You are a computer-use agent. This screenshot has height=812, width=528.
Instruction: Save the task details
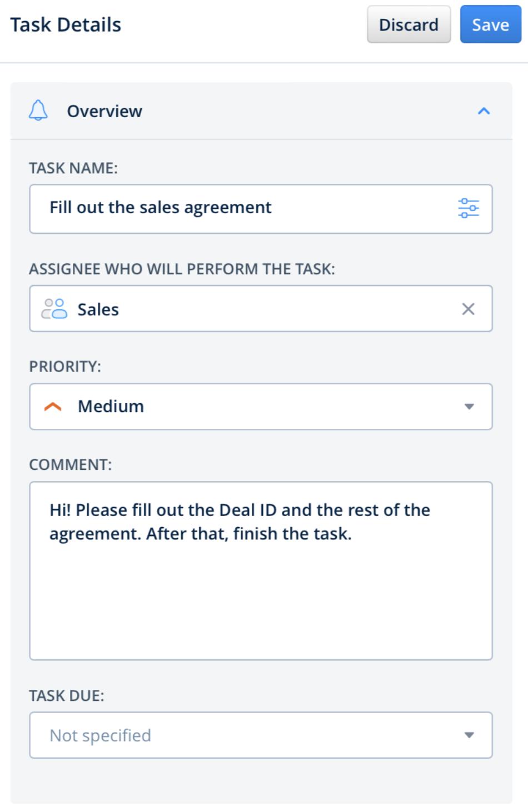tap(490, 24)
